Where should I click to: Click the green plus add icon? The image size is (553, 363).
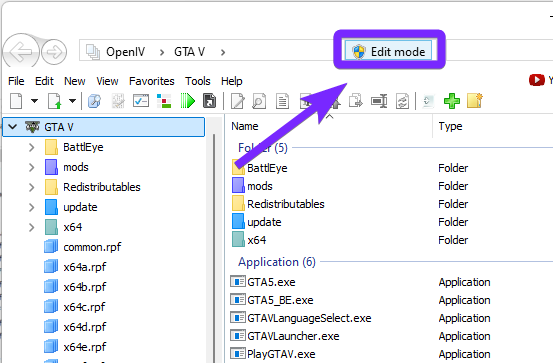[x=452, y=101]
